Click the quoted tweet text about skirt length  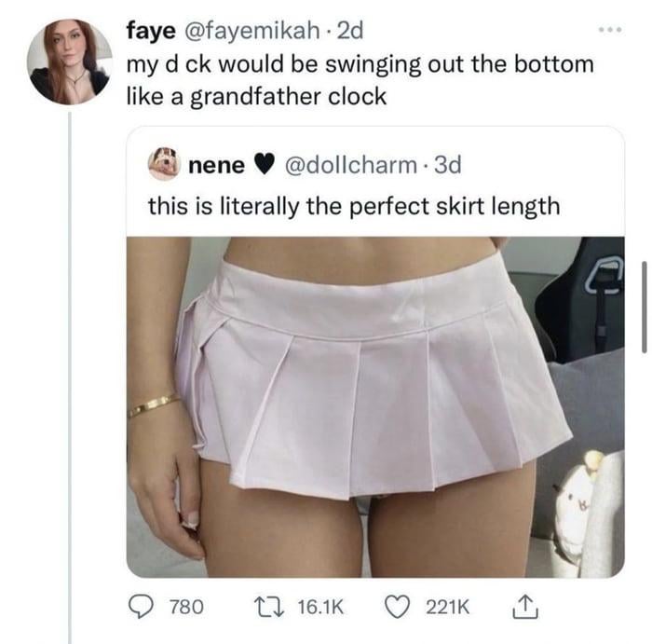coord(354,205)
